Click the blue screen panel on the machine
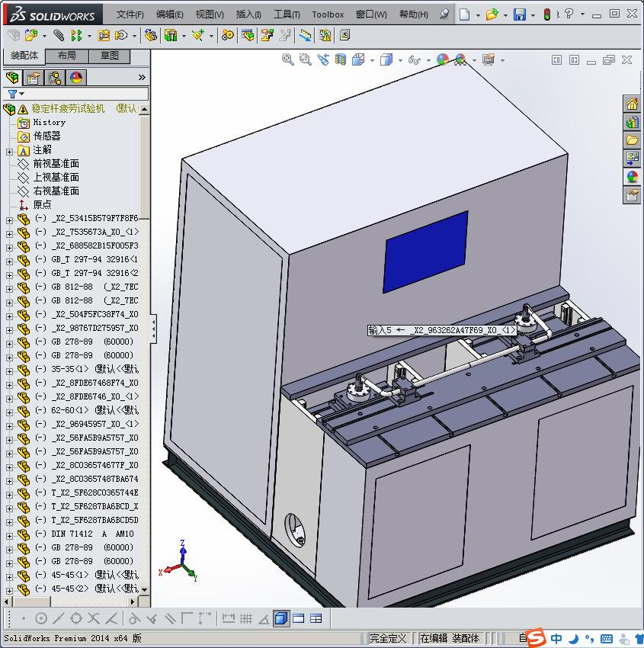Screen dimensions: 644x648 [x=425, y=252]
